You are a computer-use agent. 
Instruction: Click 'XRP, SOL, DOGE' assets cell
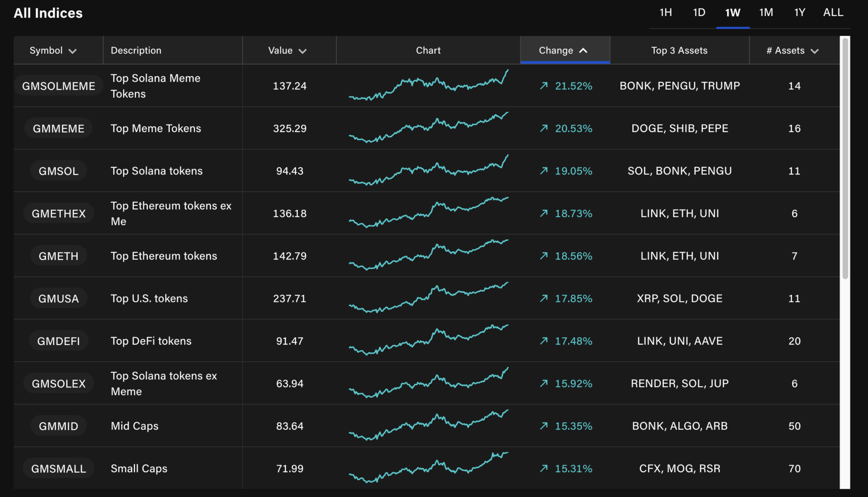pyautogui.click(x=680, y=299)
